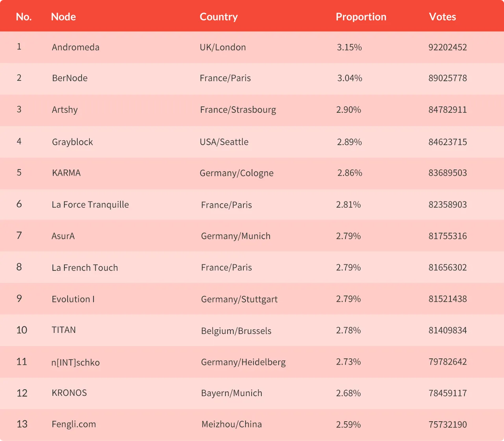This screenshot has width=504, height=441.
Task: Click KRONOS proportion 2.68%
Action: click(348, 393)
